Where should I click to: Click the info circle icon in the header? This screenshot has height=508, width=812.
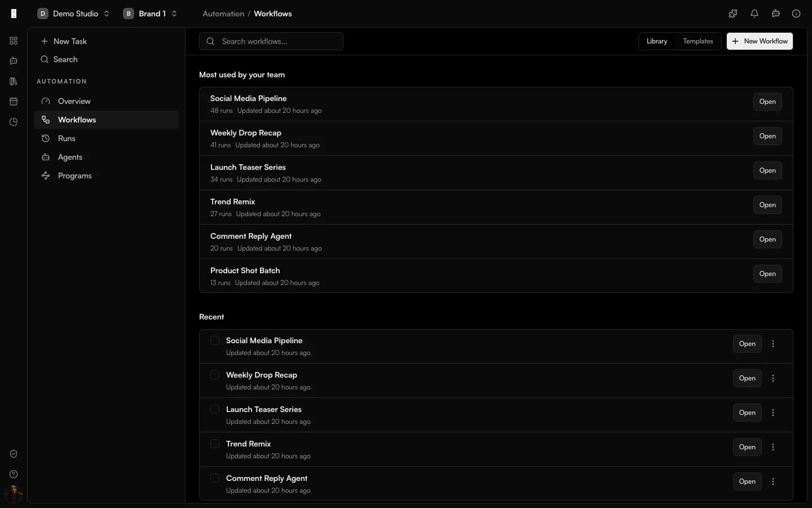click(796, 14)
